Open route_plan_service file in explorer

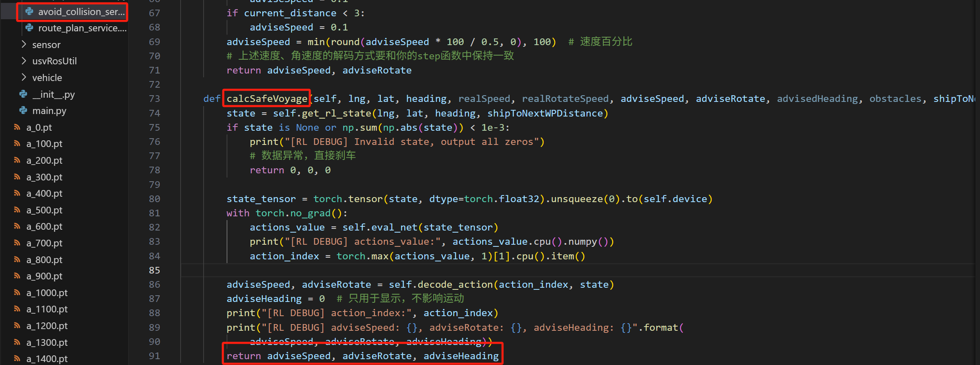pyautogui.click(x=82, y=28)
